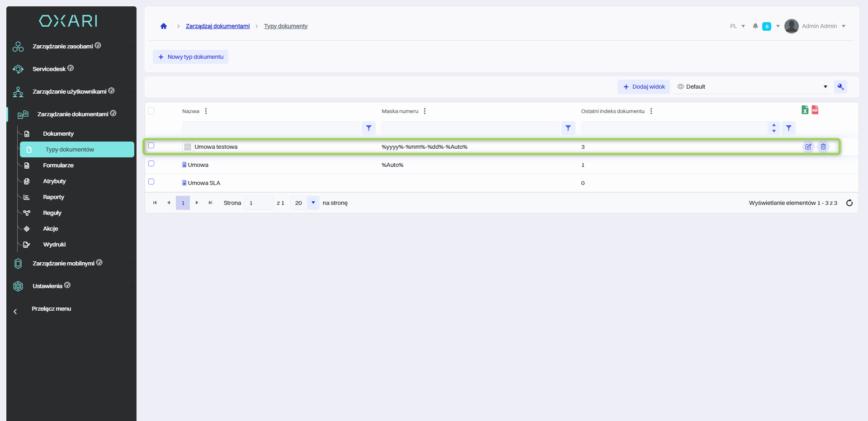Viewport: 868px width, 421px height.
Task: Export table to Excel file
Action: pyautogui.click(x=805, y=110)
